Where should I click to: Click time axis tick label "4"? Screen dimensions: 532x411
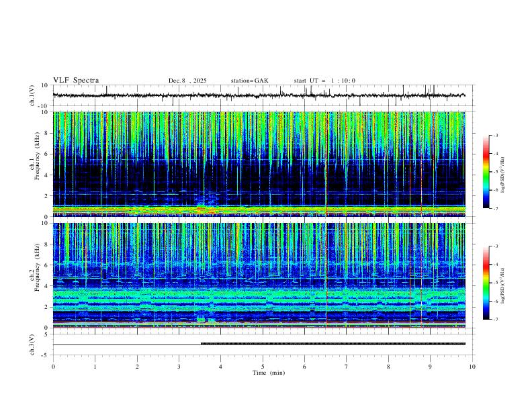click(x=220, y=367)
